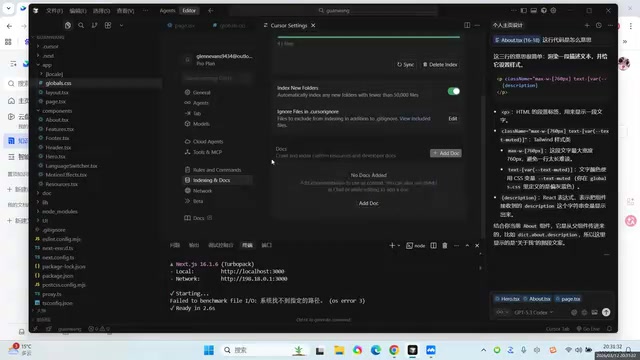Open the Extensions grid icon

(x=108, y=25)
